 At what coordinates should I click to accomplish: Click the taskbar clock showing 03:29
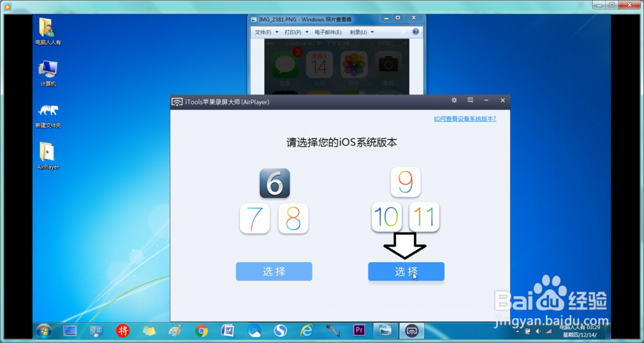pyautogui.click(x=580, y=331)
